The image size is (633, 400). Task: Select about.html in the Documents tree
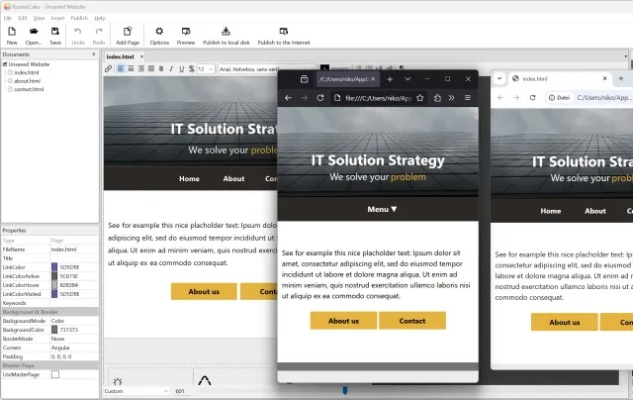pyautogui.click(x=27, y=81)
